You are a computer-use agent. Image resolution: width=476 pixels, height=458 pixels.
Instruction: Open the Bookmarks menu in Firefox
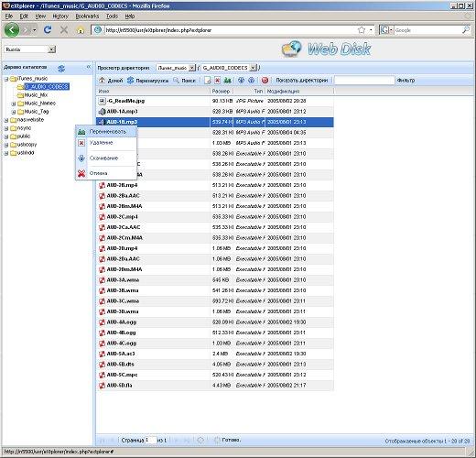click(87, 16)
